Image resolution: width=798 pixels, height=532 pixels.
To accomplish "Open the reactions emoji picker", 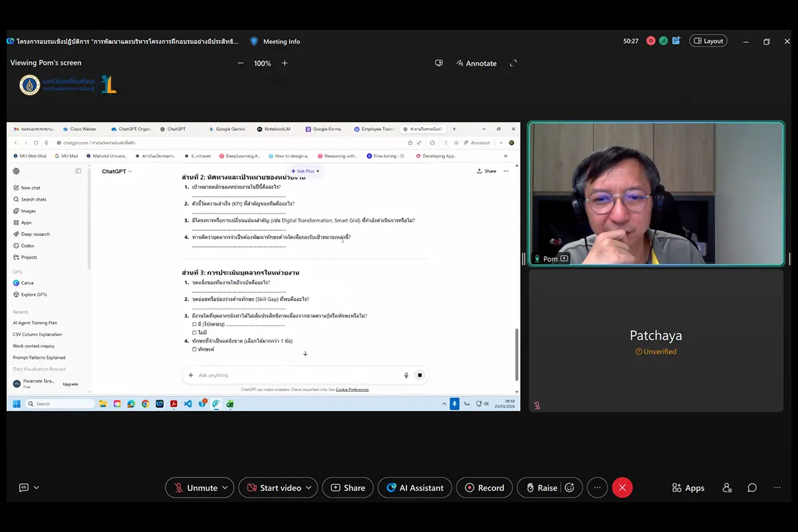I will pyautogui.click(x=570, y=487).
